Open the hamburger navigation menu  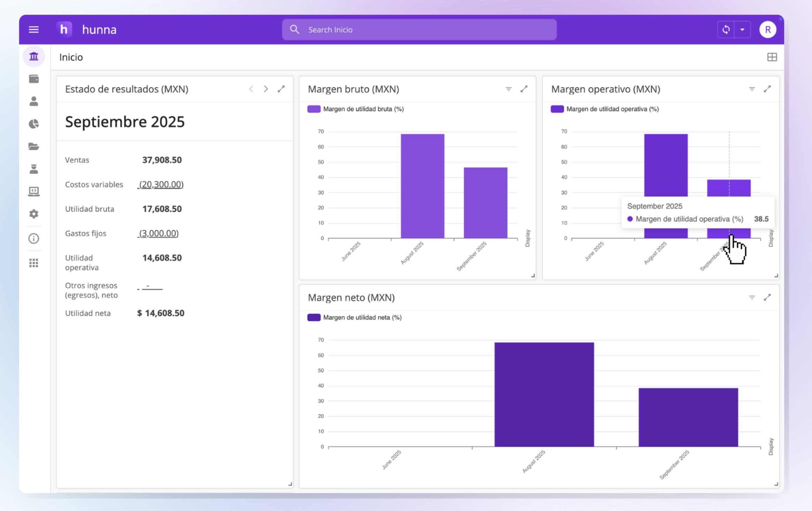point(33,30)
